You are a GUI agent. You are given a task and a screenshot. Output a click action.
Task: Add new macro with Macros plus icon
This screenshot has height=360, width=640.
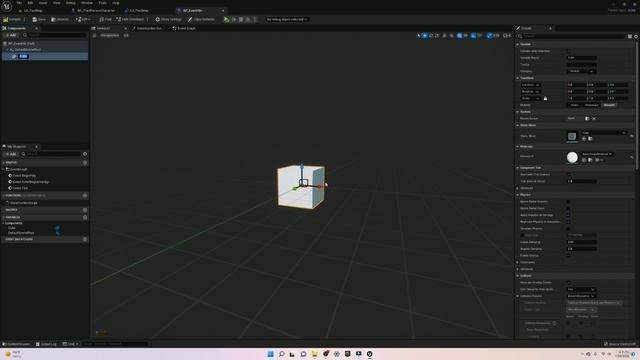pyautogui.click(x=85, y=210)
